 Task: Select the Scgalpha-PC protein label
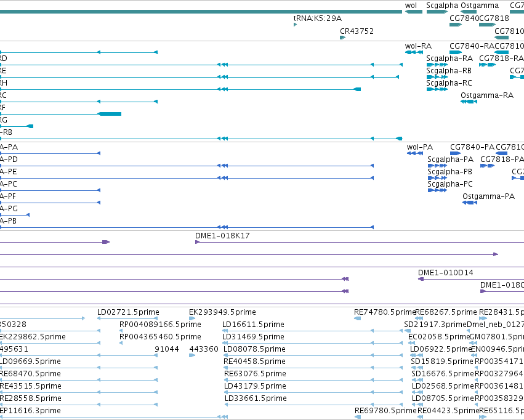[450, 184]
